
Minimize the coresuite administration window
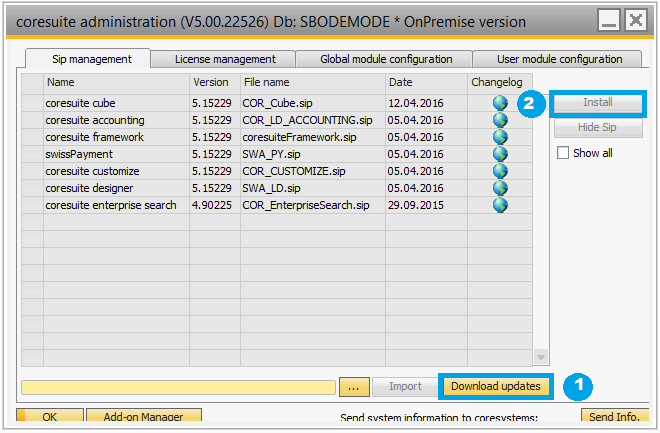pyautogui.click(x=609, y=20)
